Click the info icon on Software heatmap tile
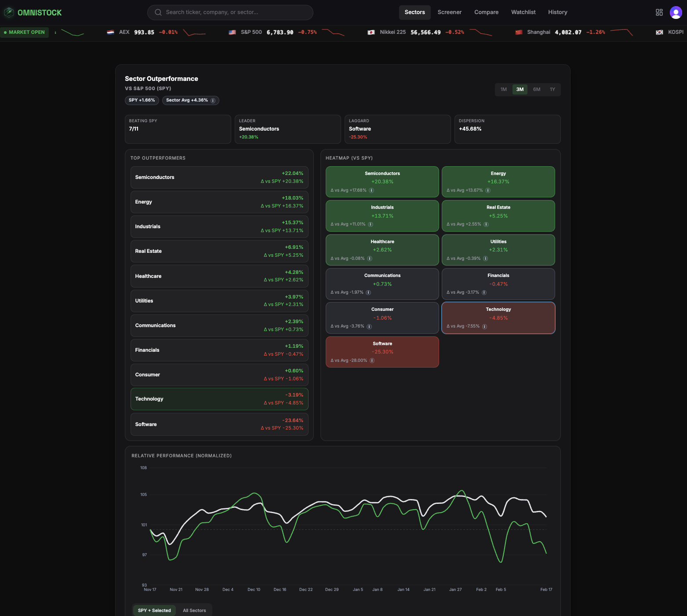Image resolution: width=687 pixels, height=616 pixels. click(x=372, y=360)
